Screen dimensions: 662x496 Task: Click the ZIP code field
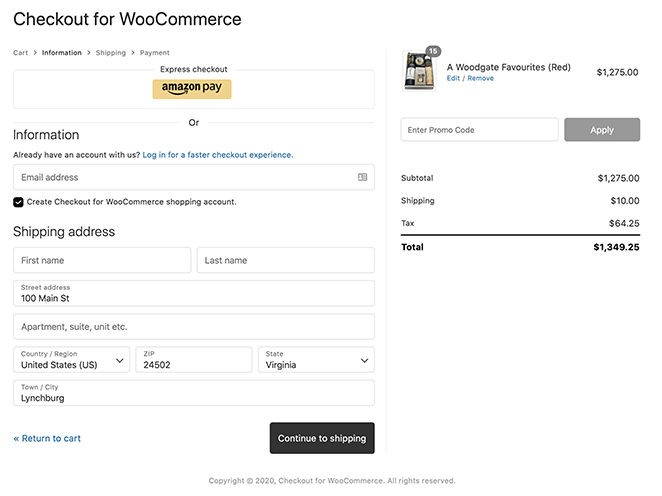pyautogui.click(x=194, y=360)
